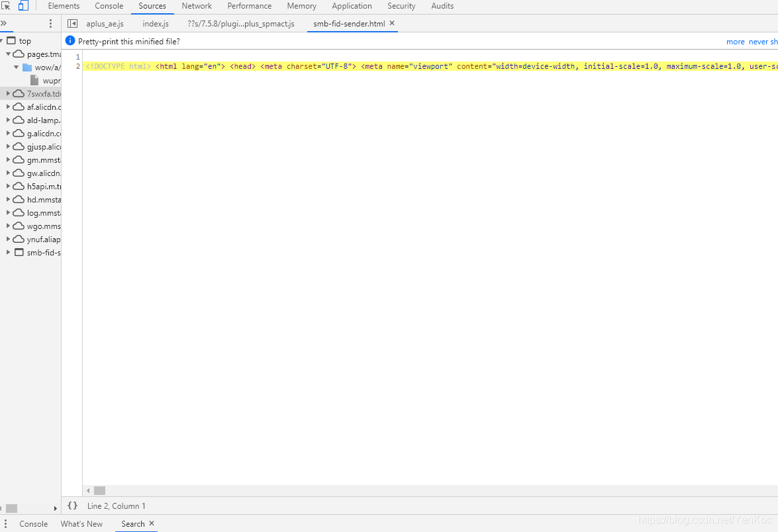Screen dimensions: 778x532
Task: Click the 'more' link in infobar
Action: click(x=736, y=42)
